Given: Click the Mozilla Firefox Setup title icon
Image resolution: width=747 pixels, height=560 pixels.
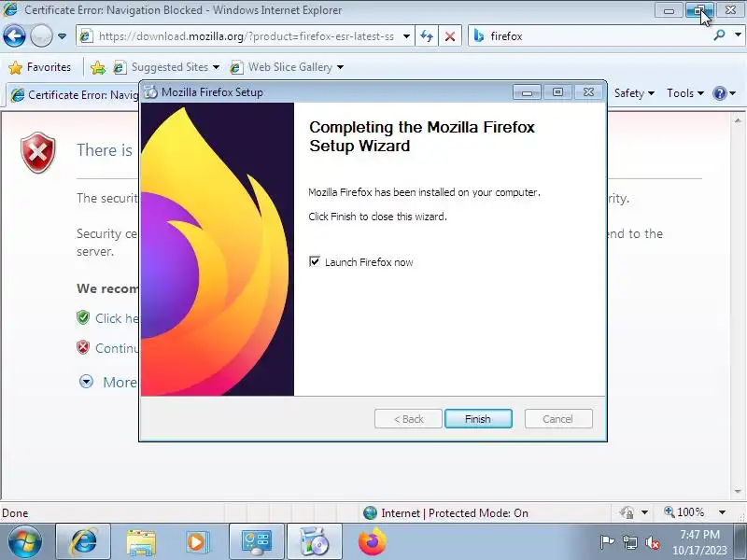Looking at the screenshot, I should pyautogui.click(x=150, y=92).
